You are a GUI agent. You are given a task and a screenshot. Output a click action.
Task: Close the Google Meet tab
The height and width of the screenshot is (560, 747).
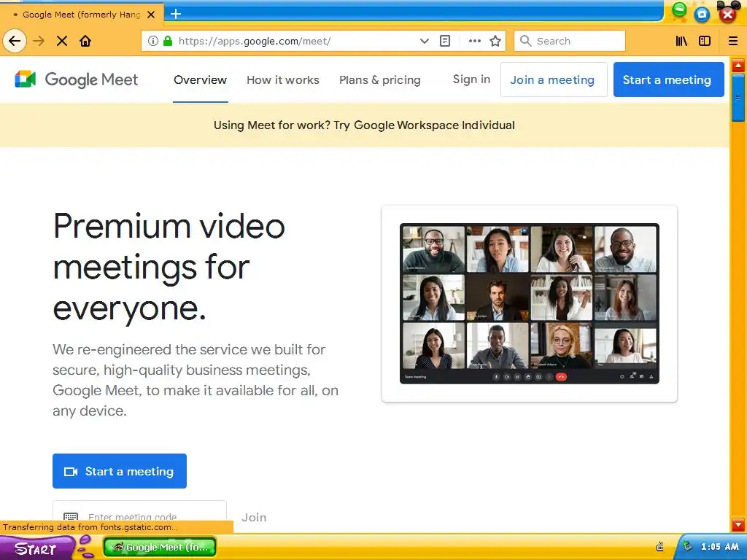[x=151, y=15]
